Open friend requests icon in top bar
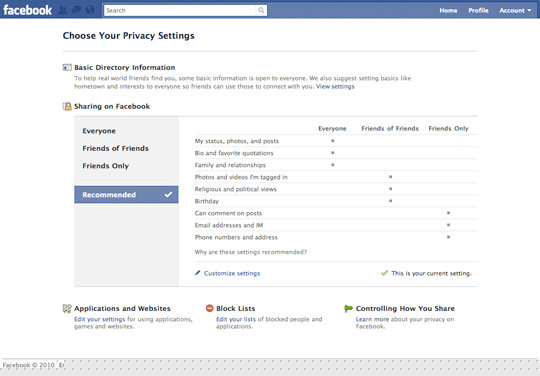The height and width of the screenshot is (376, 540). click(63, 10)
